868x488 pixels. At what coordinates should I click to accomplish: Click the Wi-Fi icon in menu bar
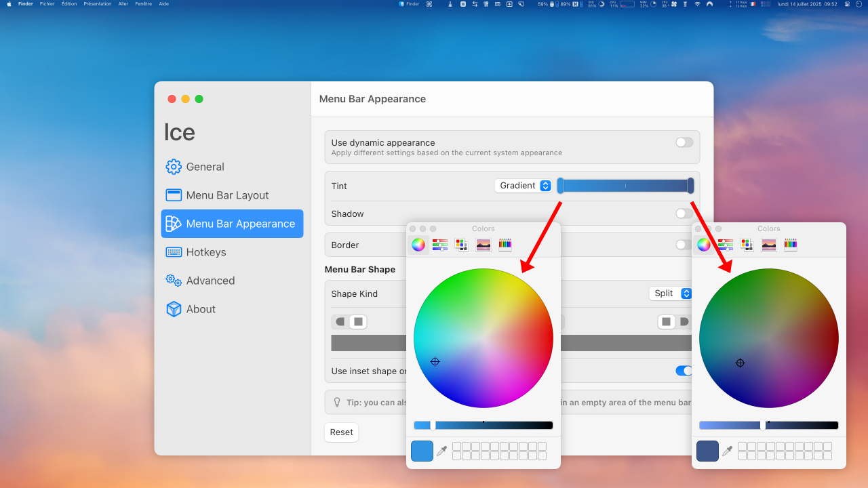coord(697,4)
